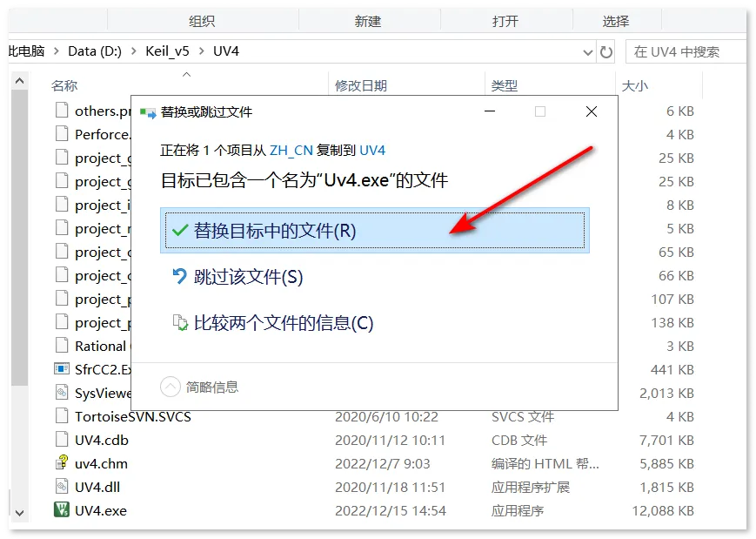Select Rational file icon
This screenshot has width=756, height=539.
pos(62,346)
